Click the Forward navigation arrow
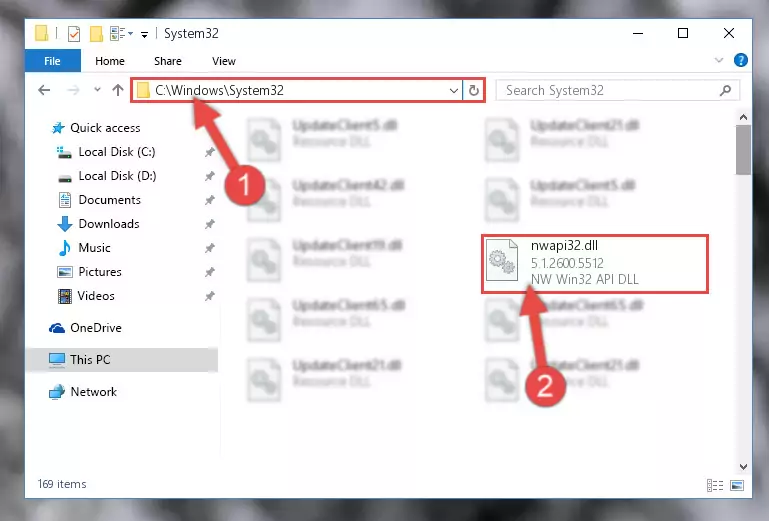 [73, 90]
